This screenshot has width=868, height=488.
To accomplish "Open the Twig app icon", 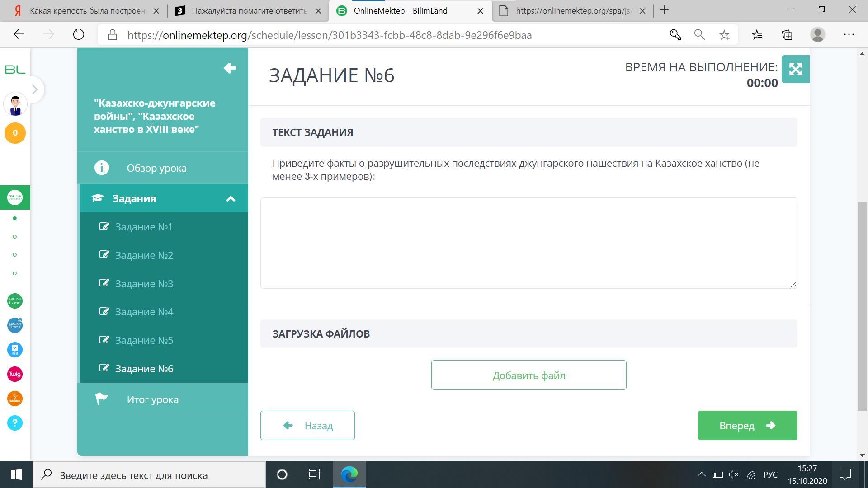I will tap(15, 374).
